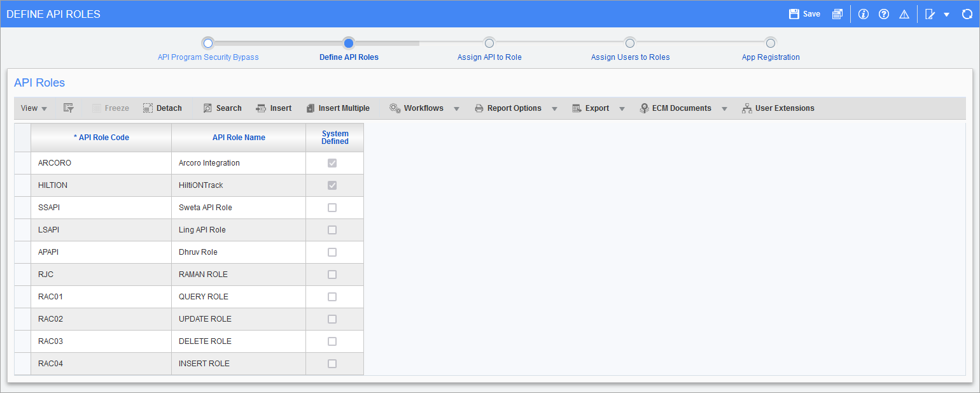
Task: Sort by API Role Code column header
Action: (x=101, y=138)
